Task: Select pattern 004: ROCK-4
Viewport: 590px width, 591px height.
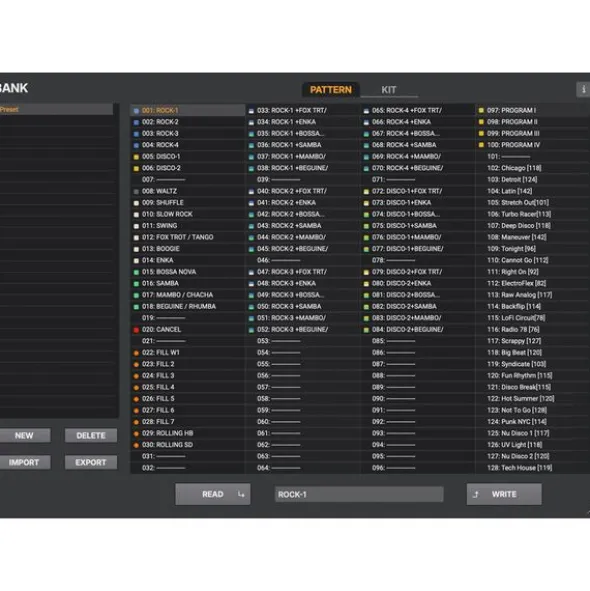Action: (188, 145)
